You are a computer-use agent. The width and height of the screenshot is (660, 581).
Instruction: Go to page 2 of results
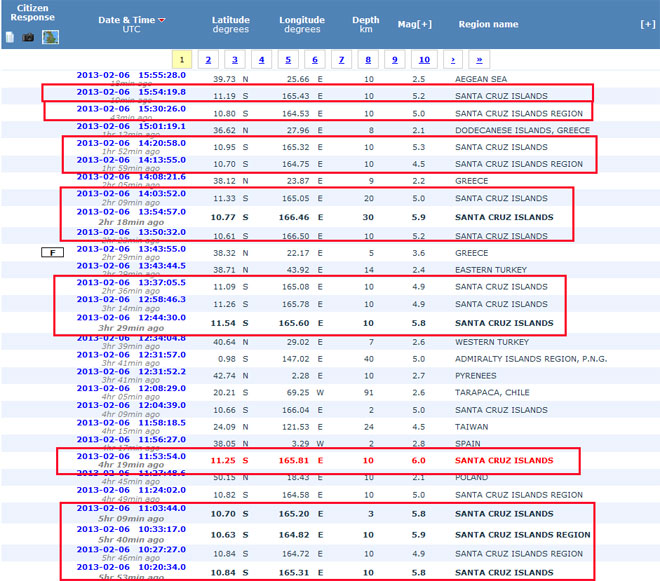coord(208,59)
